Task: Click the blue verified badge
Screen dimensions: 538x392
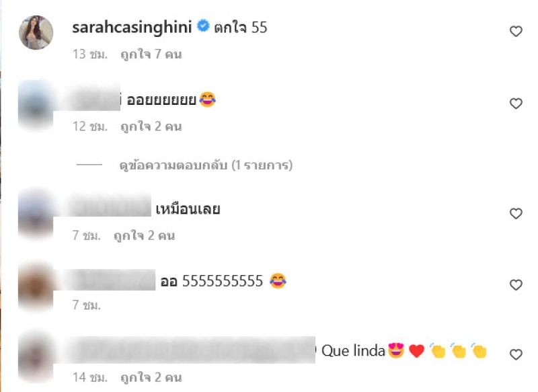Action: [x=203, y=26]
